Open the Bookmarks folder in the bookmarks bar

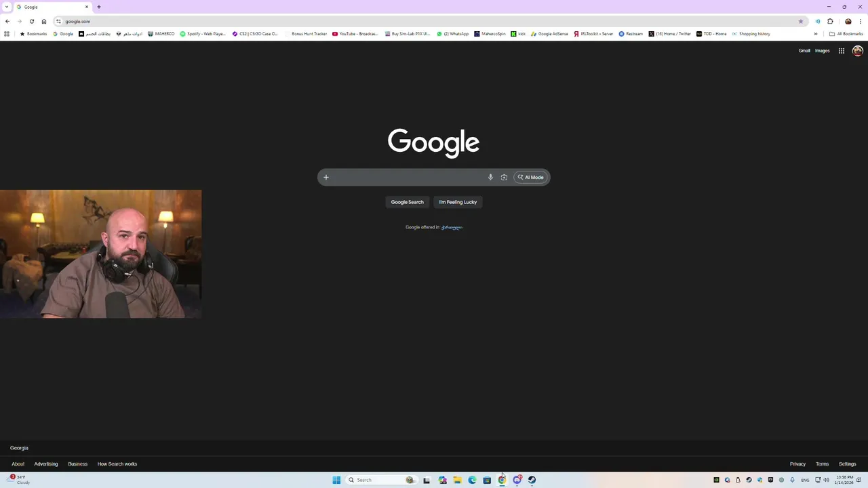click(x=33, y=34)
